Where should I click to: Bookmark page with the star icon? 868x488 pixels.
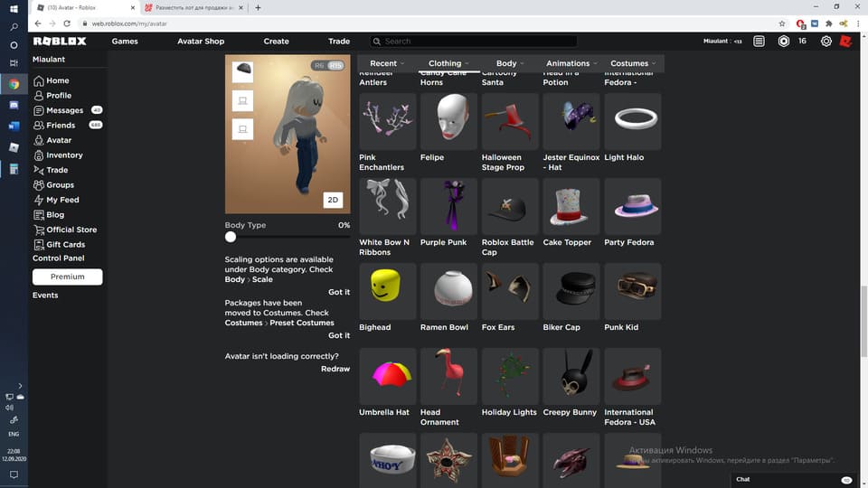tap(782, 23)
